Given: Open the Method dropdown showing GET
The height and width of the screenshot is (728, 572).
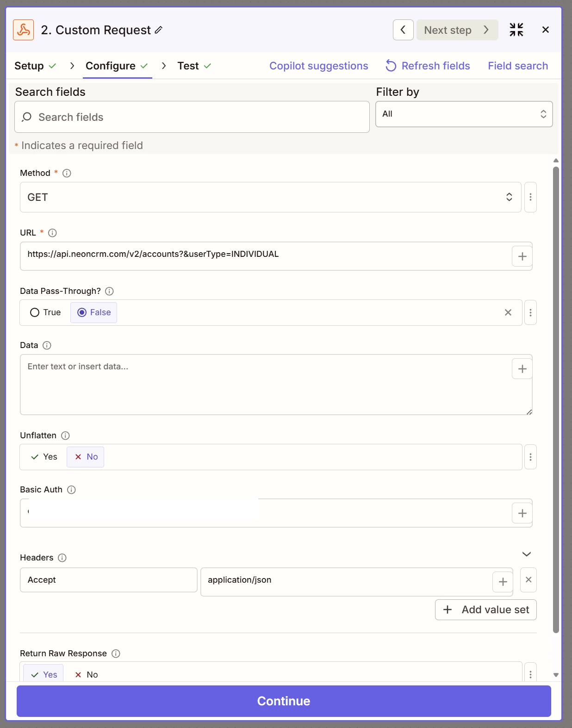Looking at the screenshot, I should click(x=270, y=197).
